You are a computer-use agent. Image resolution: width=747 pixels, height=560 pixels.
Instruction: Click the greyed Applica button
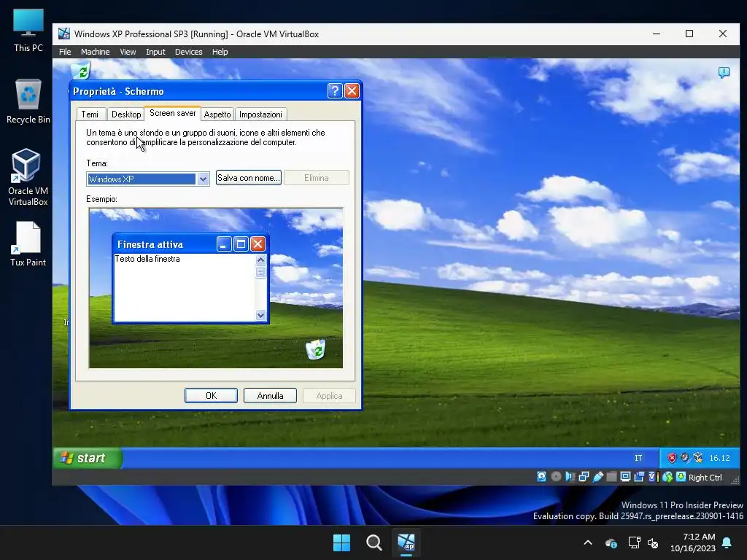tap(329, 396)
